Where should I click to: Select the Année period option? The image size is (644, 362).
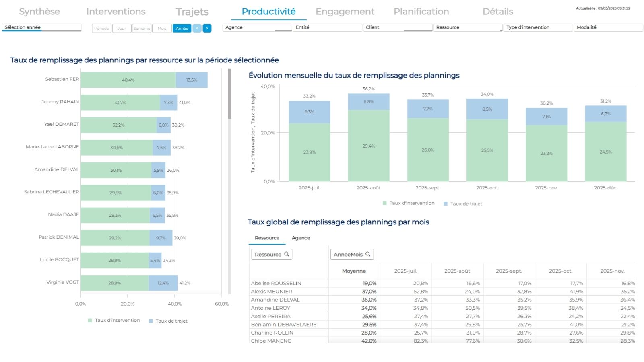(182, 29)
